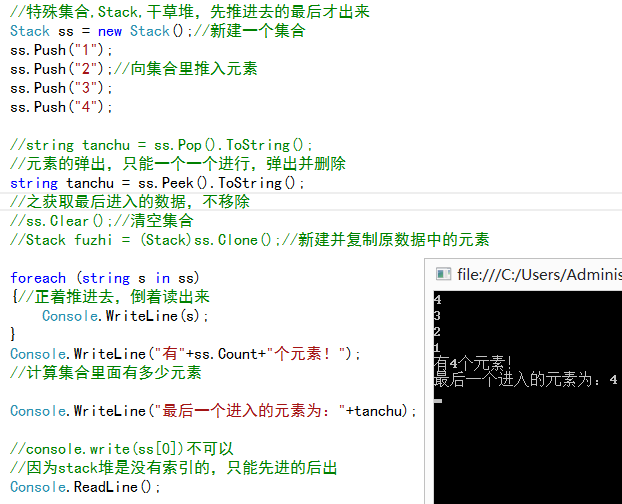The width and height of the screenshot is (622, 504).
Task: Click console output line 3
Action: point(437,316)
